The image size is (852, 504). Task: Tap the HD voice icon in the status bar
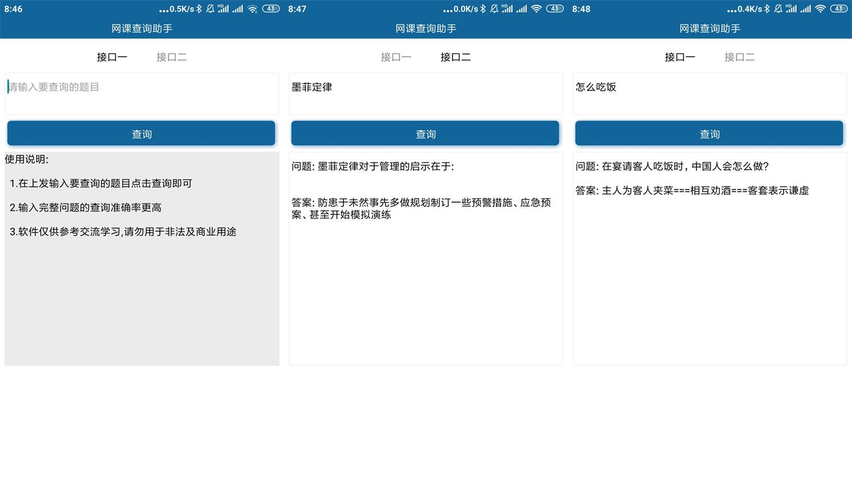[223, 8]
